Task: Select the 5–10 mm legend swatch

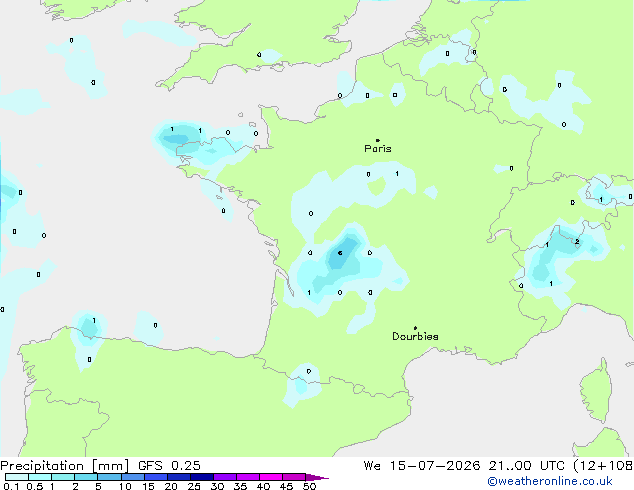Action: coord(110,477)
